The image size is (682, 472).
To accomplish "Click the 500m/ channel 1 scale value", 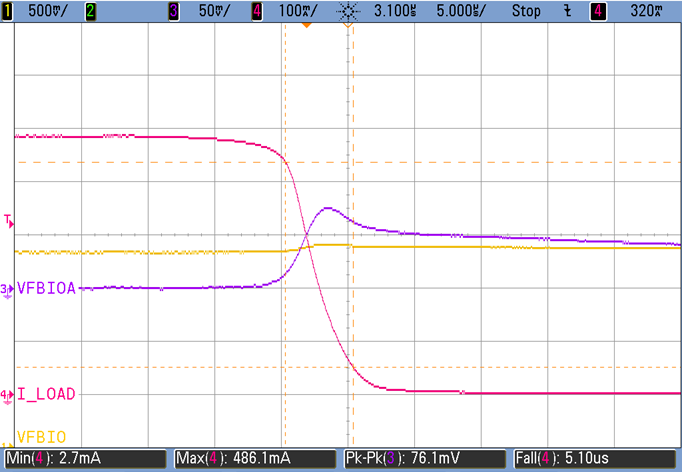I will (47, 11).
